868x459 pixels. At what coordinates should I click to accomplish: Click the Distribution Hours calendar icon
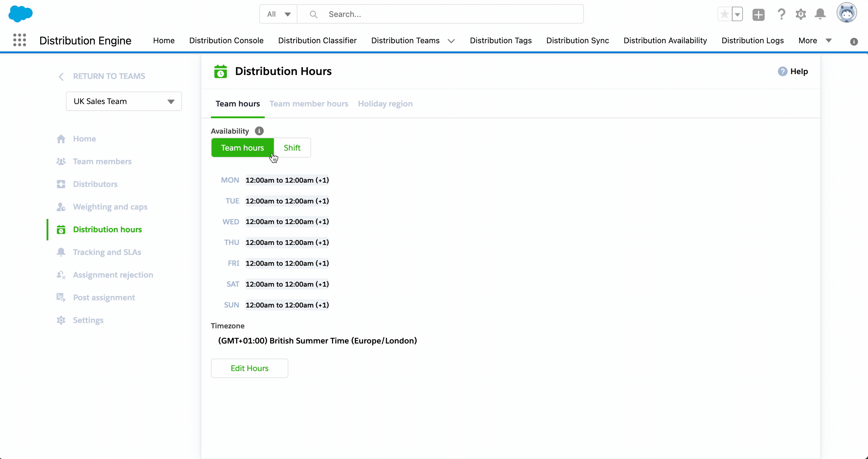221,71
